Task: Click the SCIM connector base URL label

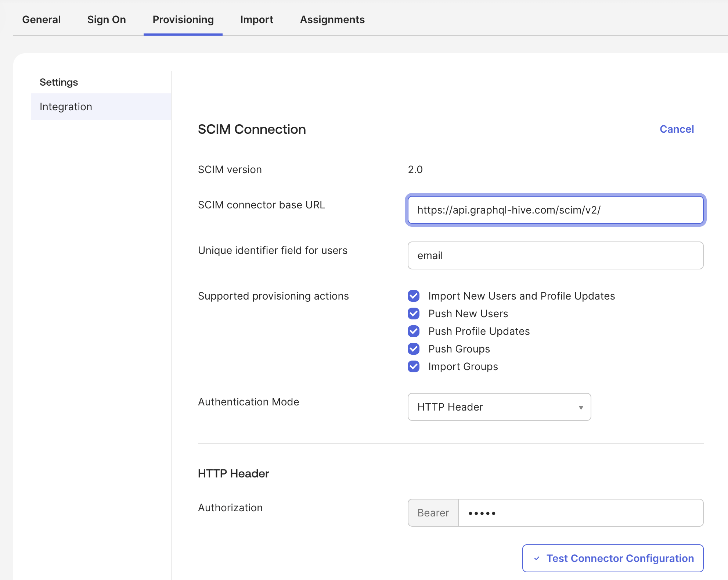Action: point(261,205)
